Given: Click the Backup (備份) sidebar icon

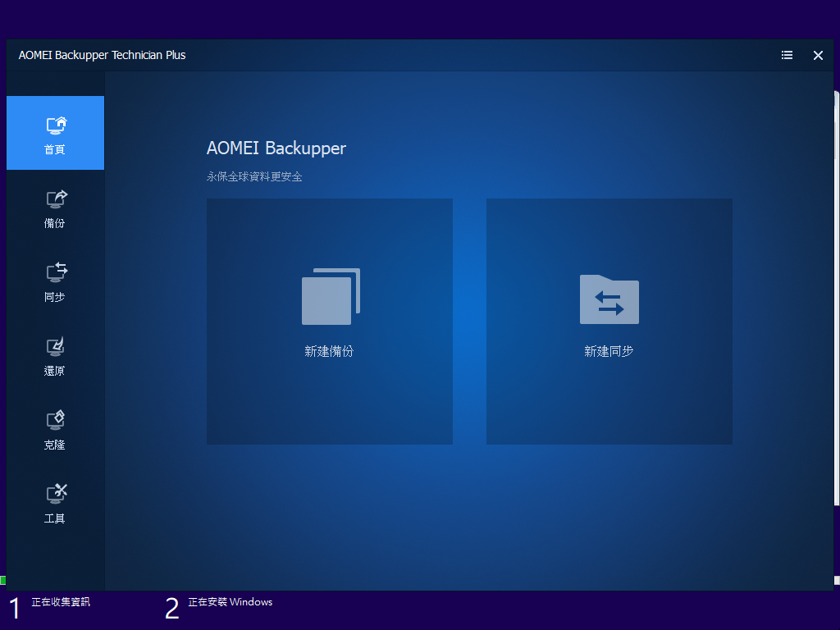Looking at the screenshot, I should coord(56,199).
